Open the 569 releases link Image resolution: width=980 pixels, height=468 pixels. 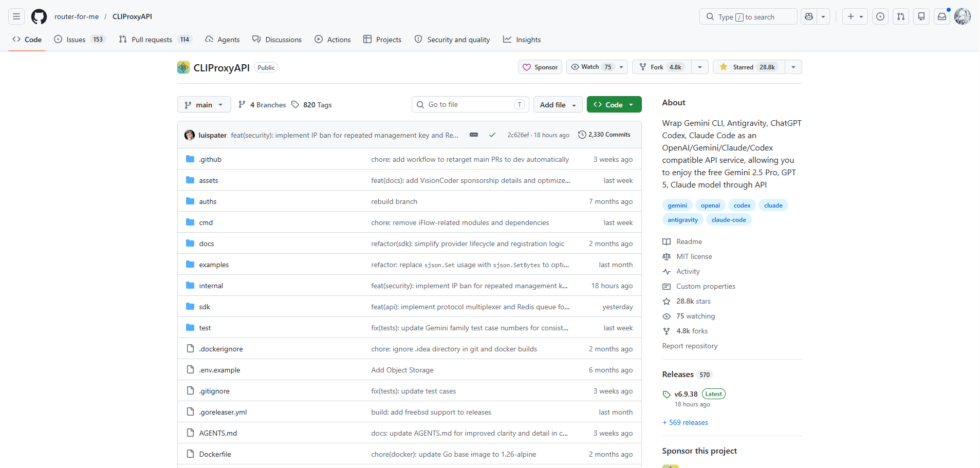click(685, 422)
